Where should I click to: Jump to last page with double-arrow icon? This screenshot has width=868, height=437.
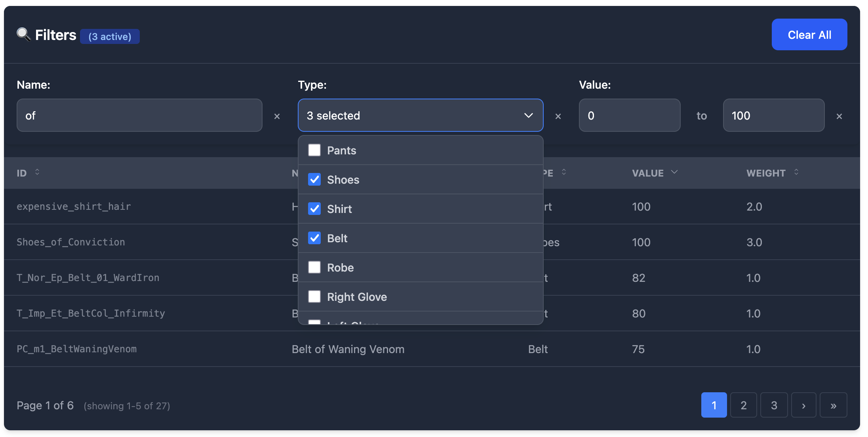point(833,405)
